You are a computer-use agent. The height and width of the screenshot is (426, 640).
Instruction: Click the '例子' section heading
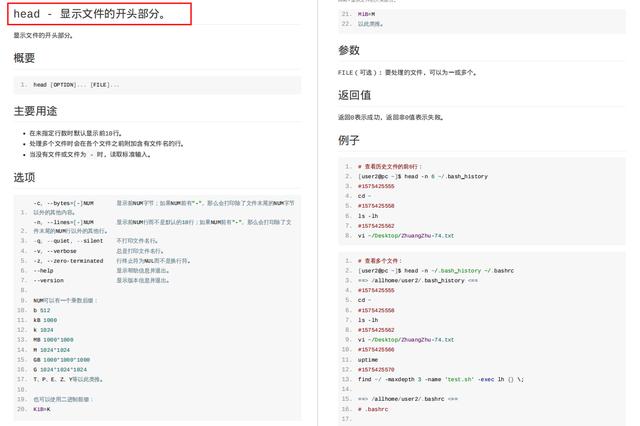[349, 140]
